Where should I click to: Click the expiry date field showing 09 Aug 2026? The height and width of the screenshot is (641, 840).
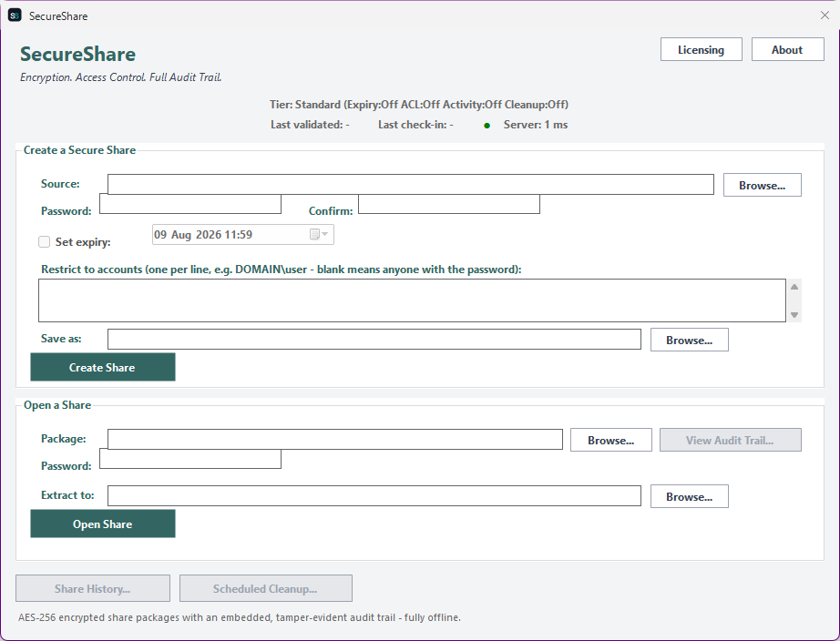(x=242, y=235)
